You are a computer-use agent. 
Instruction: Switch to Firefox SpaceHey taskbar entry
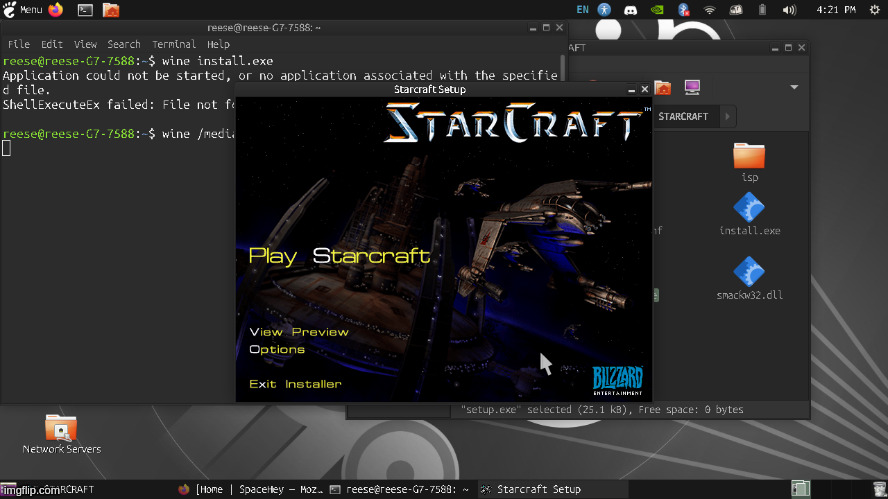251,489
